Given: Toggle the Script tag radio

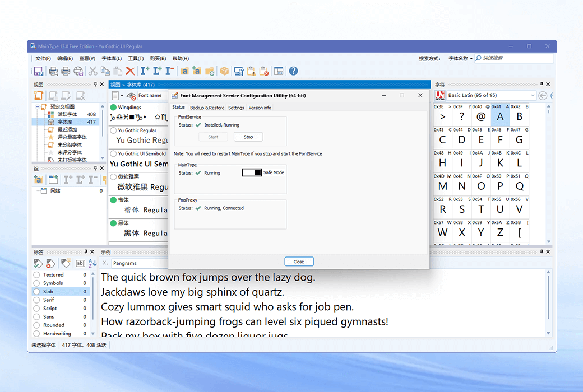Looking at the screenshot, I should tap(36, 309).
